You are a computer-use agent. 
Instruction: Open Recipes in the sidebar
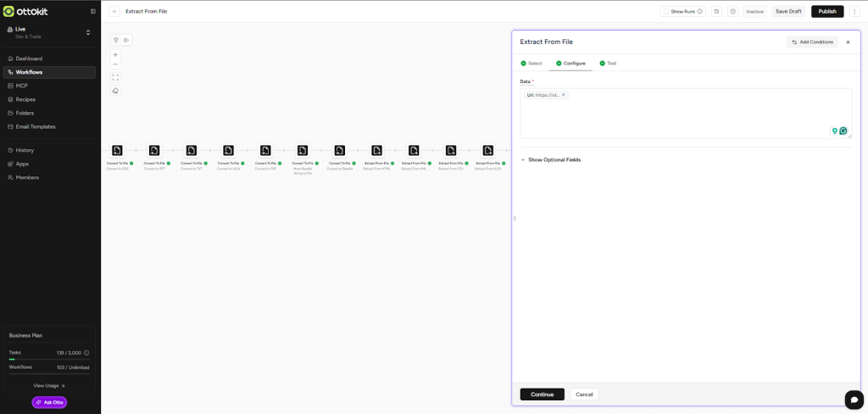tap(25, 99)
